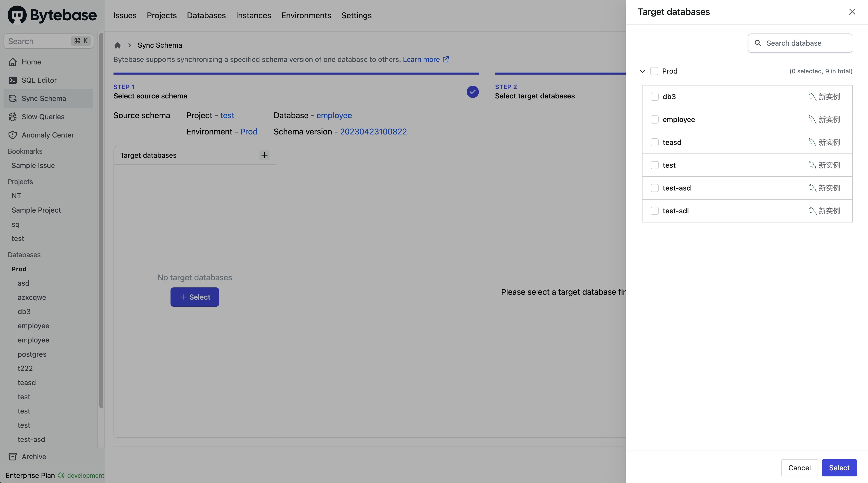Expand the Prod databases group in sidebar
Screen dimensions: 868x483
pos(19,269)
